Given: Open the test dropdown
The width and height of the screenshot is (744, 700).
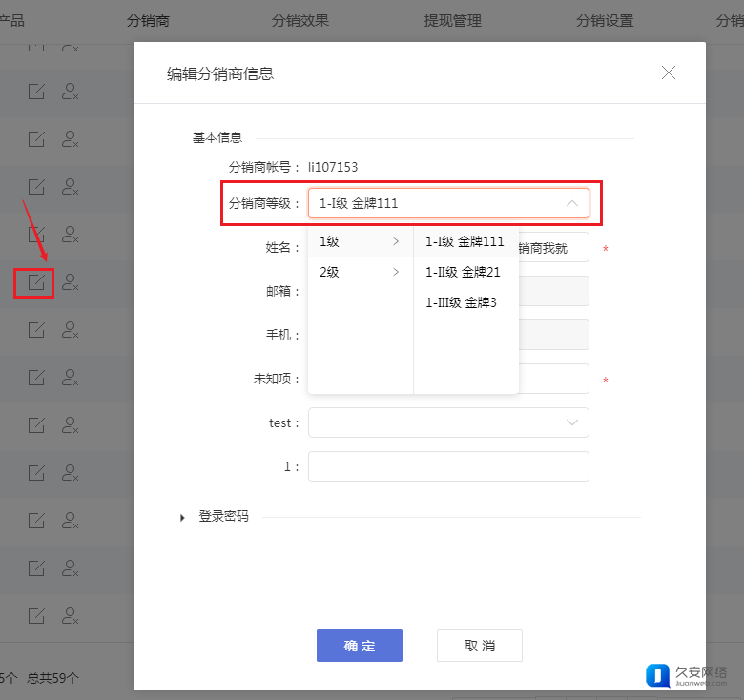Looking at the screenshot, I should point(448,422).
